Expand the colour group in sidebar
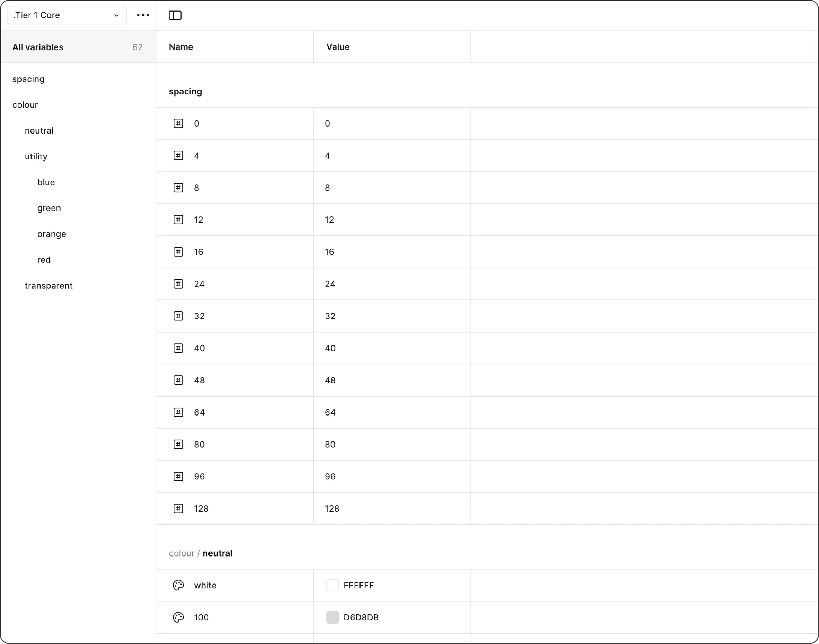 coord(25,104)
